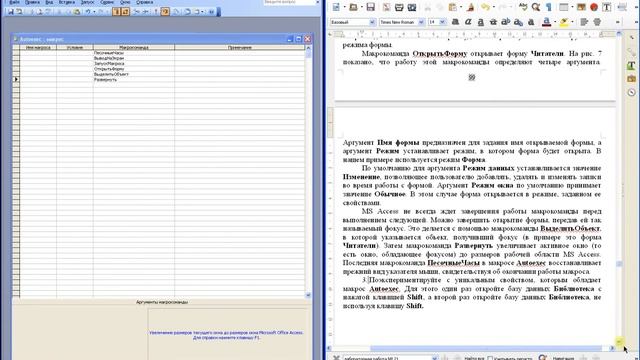This screenshot has height=360, width=640.
Task: Click the Insert Rows icon in Access toolbar
Action: tap(136, 12)
